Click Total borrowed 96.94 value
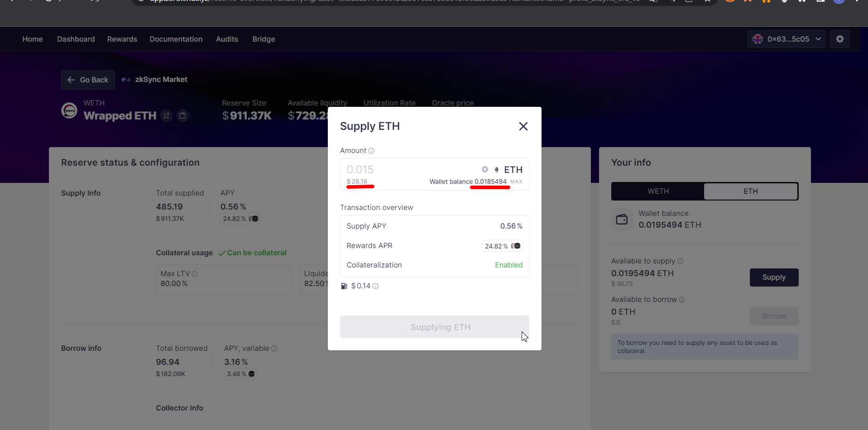This screenshot has width=868, height=430. [x=168, y=362]
